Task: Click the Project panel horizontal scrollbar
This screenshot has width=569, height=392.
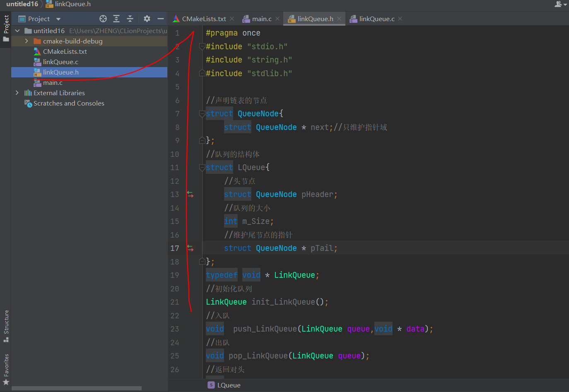Action: [77, 388]
